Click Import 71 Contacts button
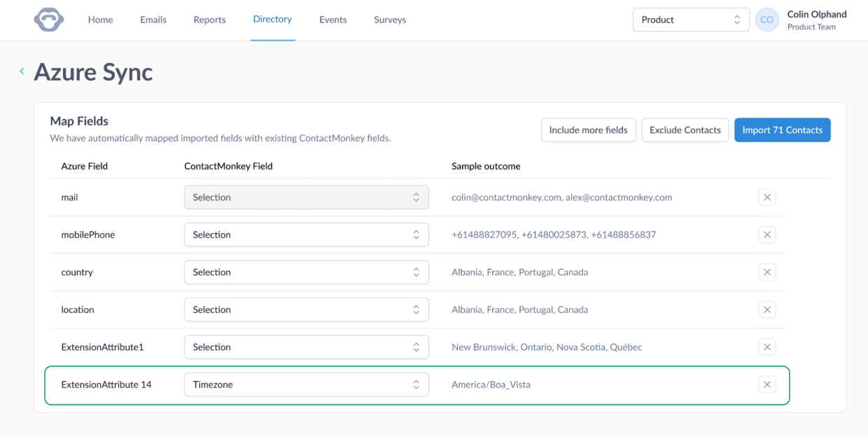The height and width of the screenshot is (437, 868). (x=783, y=130)
